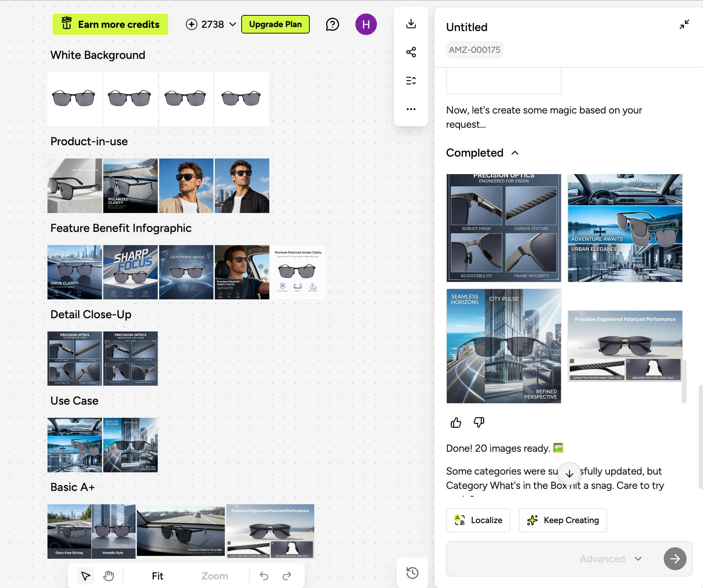Click the Keep Creating button
Screen dimensions: 703x588
(563, 520)
